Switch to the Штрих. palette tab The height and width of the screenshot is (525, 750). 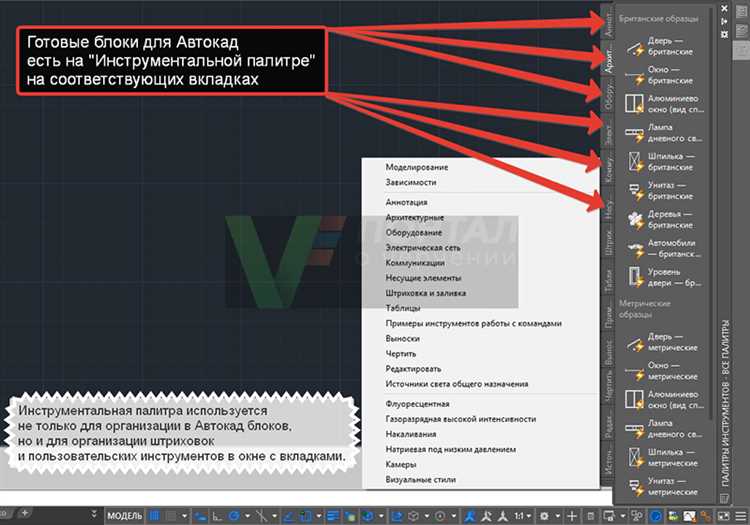[608, 241]
